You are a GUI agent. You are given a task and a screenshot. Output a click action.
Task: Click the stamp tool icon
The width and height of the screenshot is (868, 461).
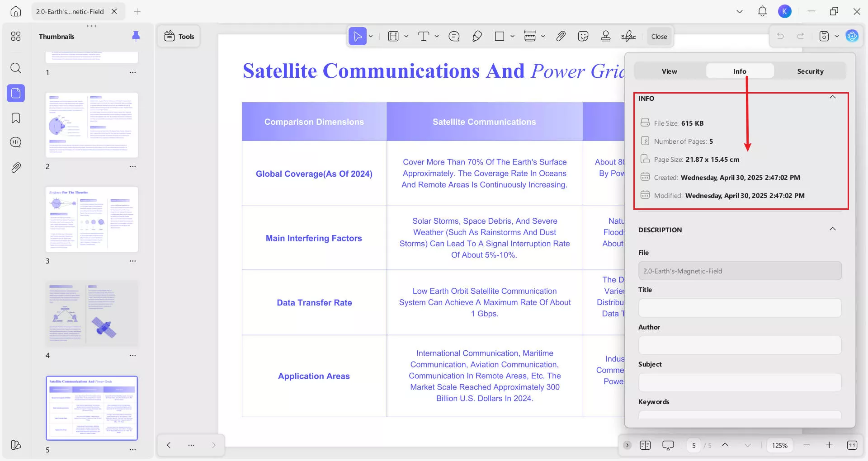click(606, 37)
